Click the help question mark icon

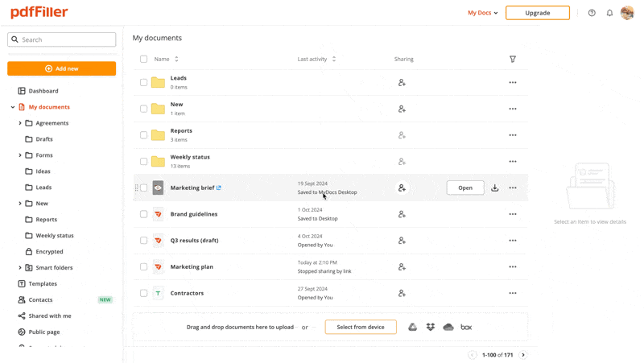592,13
